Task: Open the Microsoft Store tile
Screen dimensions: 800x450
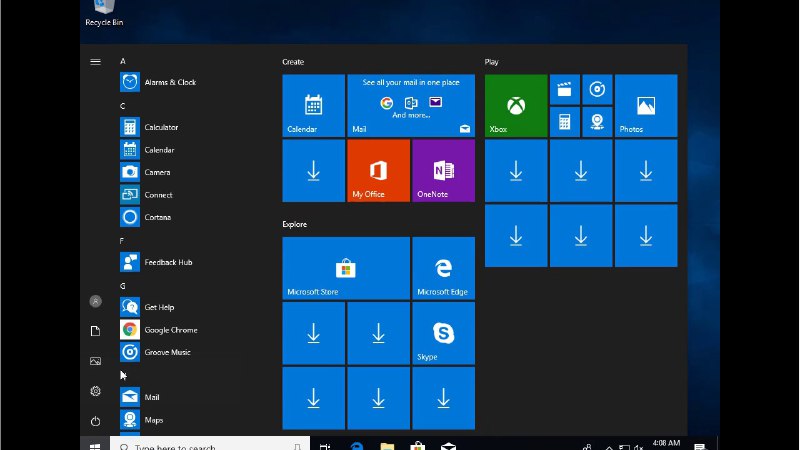Action: click(x=346, y=268)
